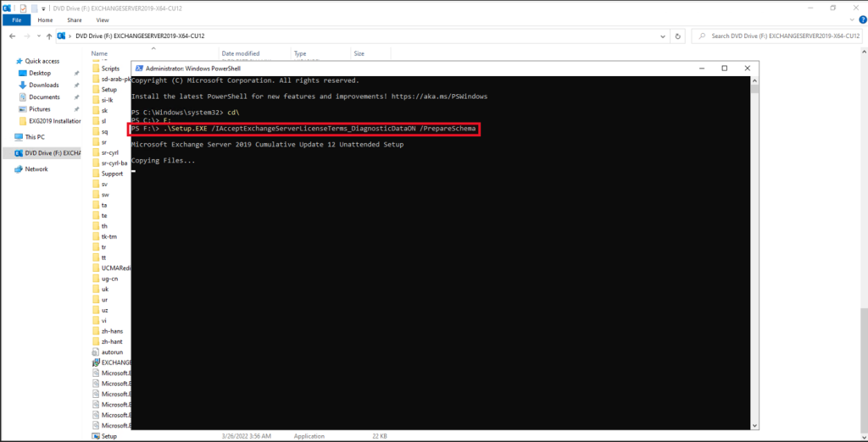
Task: Sort by Date modified column header
Action: [240, 53]
